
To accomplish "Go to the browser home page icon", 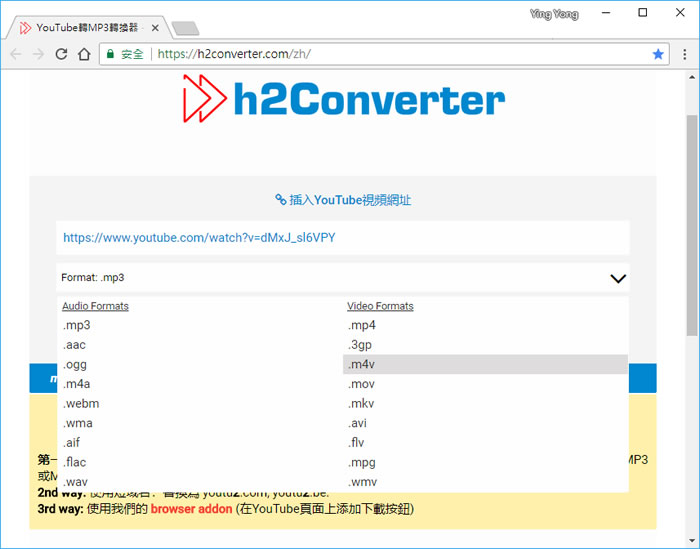I will click(84, 54).
